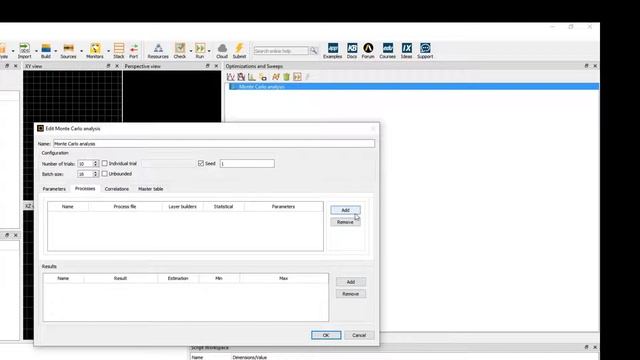
Task: Click Remove beside the processes table
Action: [345, 222]
